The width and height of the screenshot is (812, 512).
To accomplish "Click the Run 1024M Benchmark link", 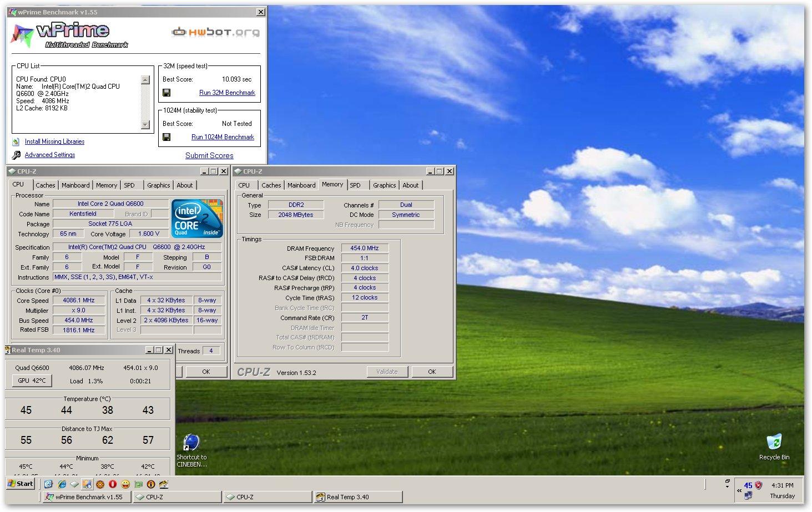I will coord(223,137).
